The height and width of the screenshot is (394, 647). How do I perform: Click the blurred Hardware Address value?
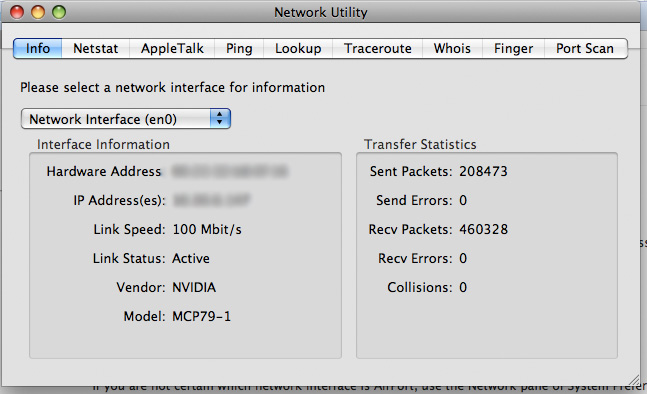click(x=230, y=171)
